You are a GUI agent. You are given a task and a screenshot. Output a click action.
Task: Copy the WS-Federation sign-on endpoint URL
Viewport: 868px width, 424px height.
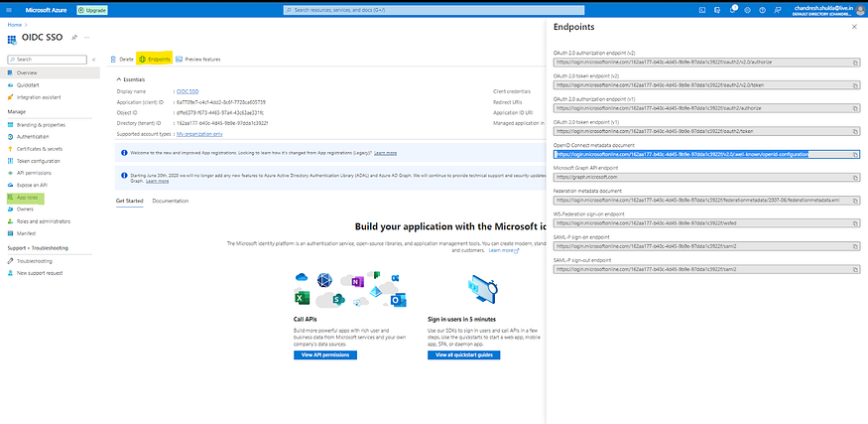coord(855,222)
